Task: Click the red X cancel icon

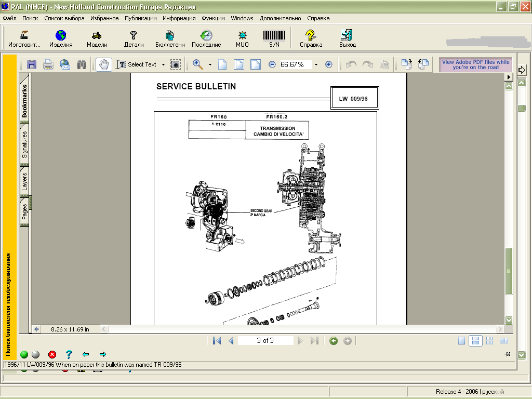Action: (52, 354)
